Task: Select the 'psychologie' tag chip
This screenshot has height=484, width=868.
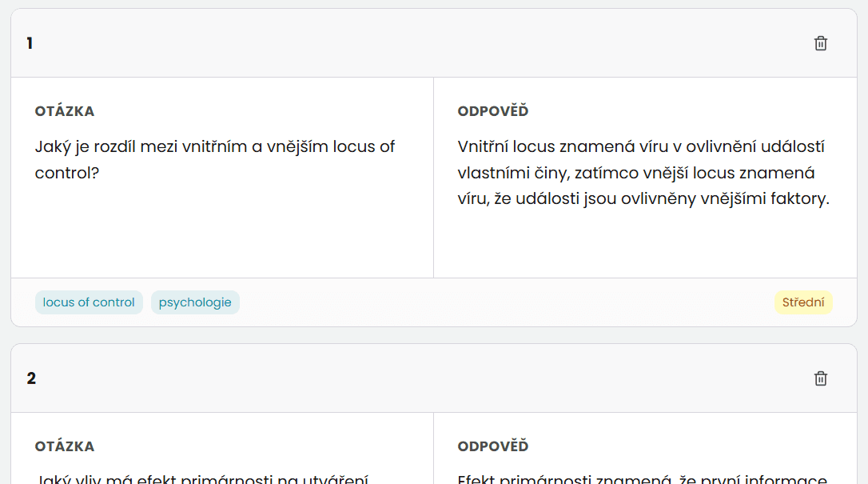Action: click(195, 302)
